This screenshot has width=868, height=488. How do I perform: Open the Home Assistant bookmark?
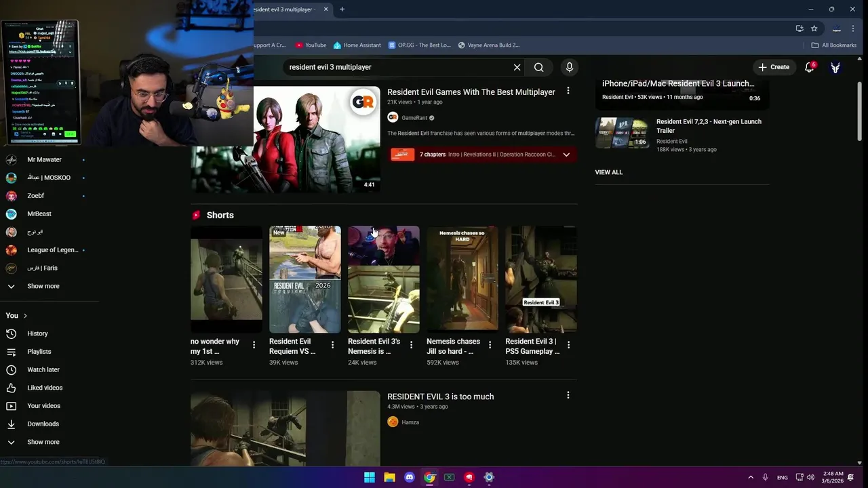357,45
